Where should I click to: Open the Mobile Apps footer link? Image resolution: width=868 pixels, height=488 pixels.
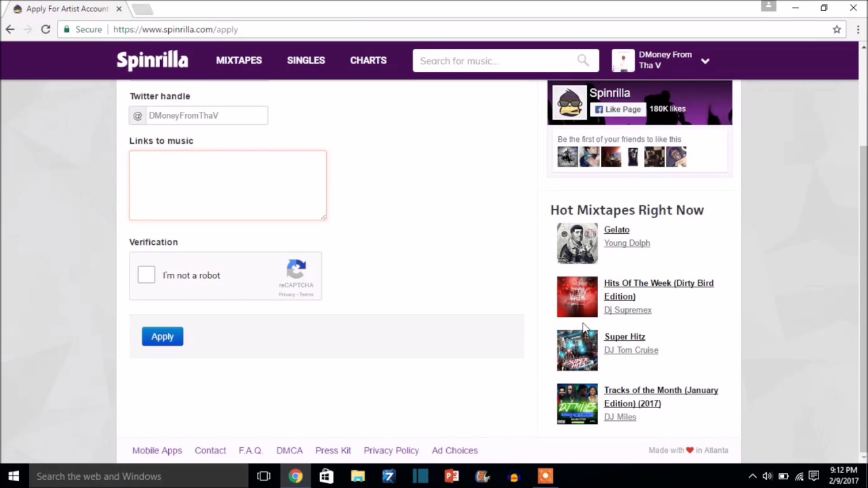pyautogui.click(x=157, y=450)
